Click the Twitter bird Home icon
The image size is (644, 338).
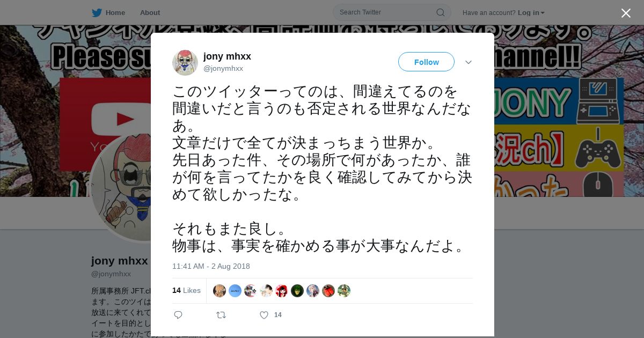click(x=97, y=12)
